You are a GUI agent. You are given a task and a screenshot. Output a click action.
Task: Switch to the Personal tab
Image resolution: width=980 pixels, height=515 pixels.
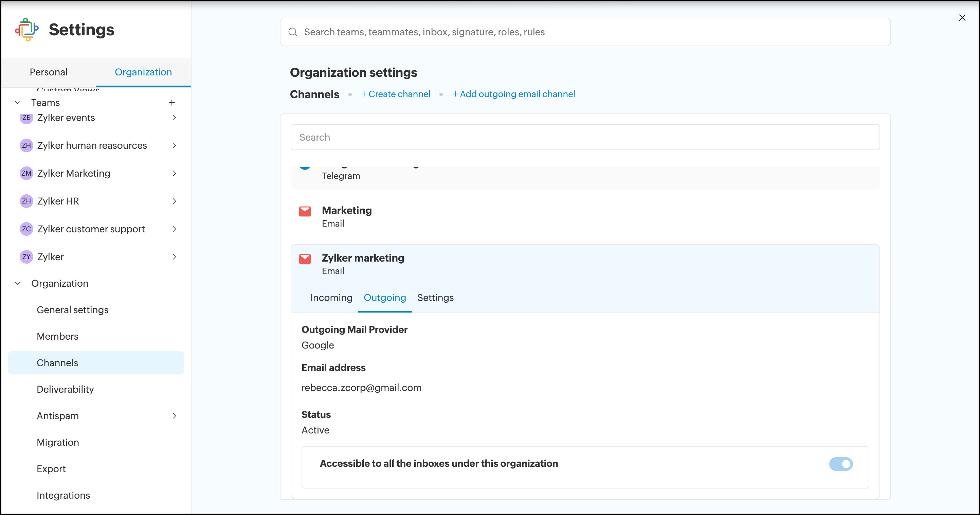49,72
